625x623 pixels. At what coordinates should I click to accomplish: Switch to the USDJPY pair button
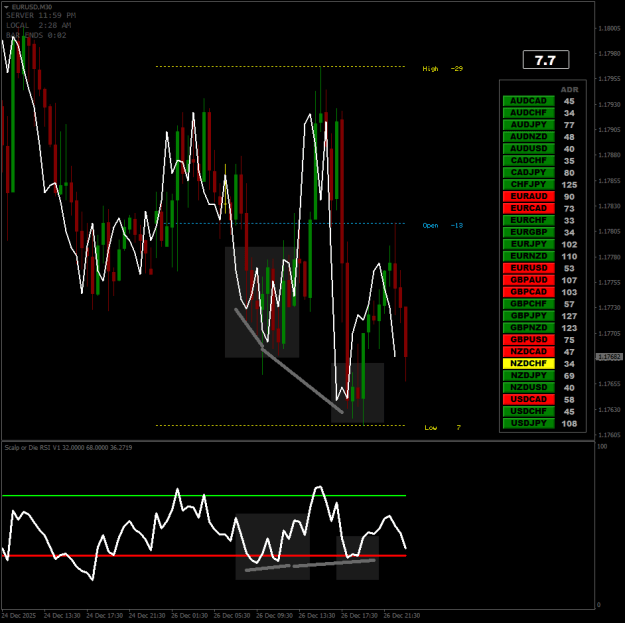pos(529,423)
